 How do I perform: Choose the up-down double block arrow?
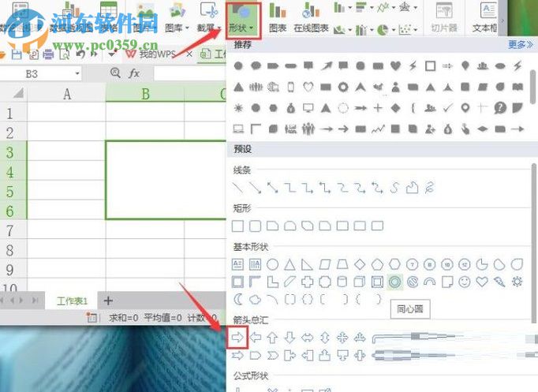(x=325, y=338)
